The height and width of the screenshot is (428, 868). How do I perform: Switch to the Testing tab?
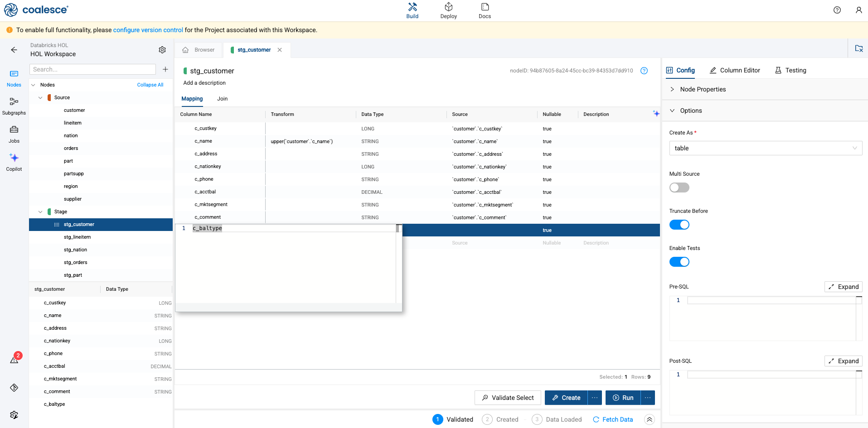(790, 70)
